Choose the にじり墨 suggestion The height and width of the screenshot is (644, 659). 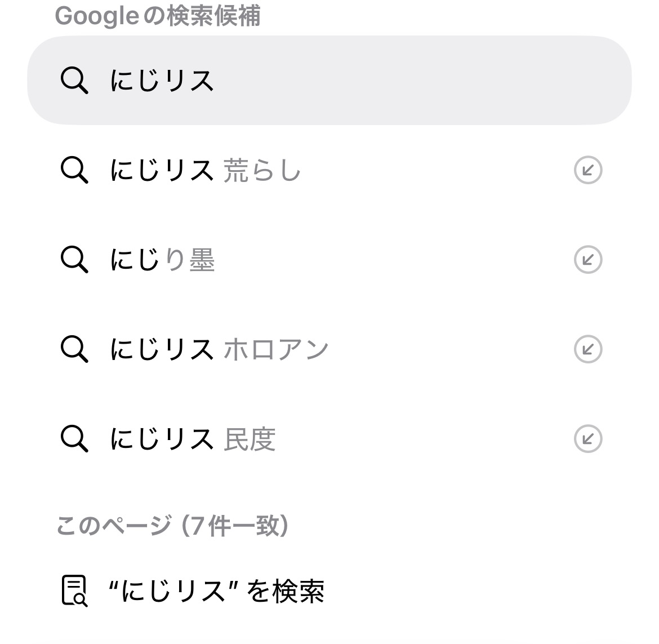[x=163, y=260]
